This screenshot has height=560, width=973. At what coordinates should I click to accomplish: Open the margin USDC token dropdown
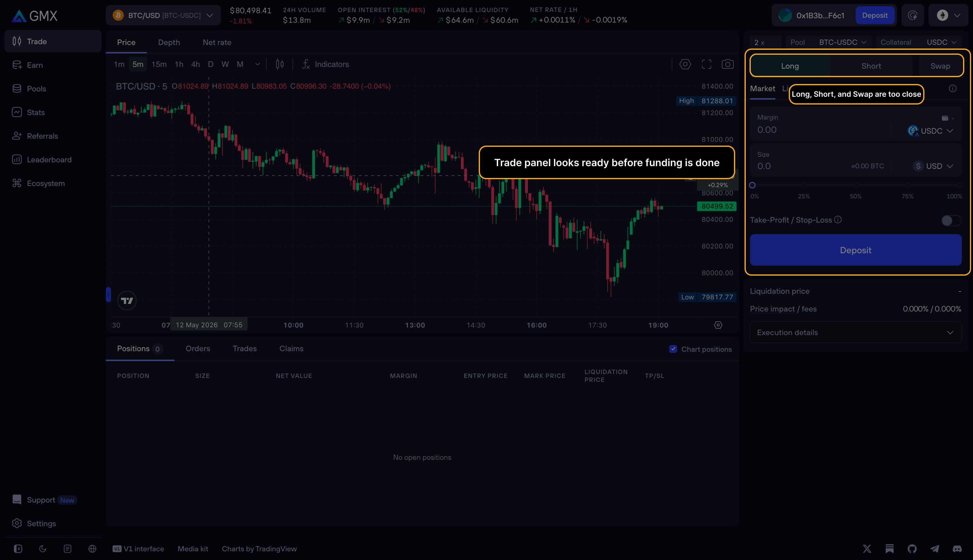click(x=930, y=131)
